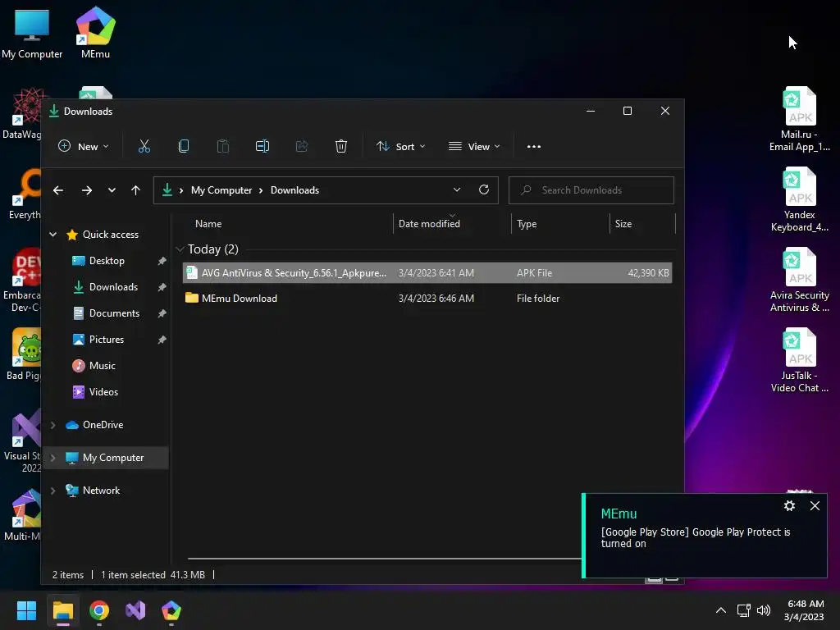Select the OneDrive navigation item
Viewport: 840px width, 630px height.
[x=103, y=425]
